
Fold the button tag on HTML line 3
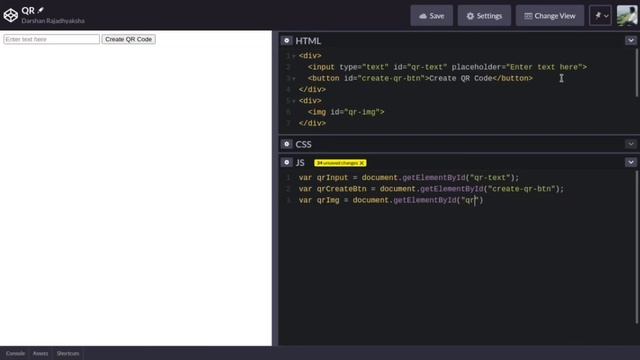(x=294, y=78)
